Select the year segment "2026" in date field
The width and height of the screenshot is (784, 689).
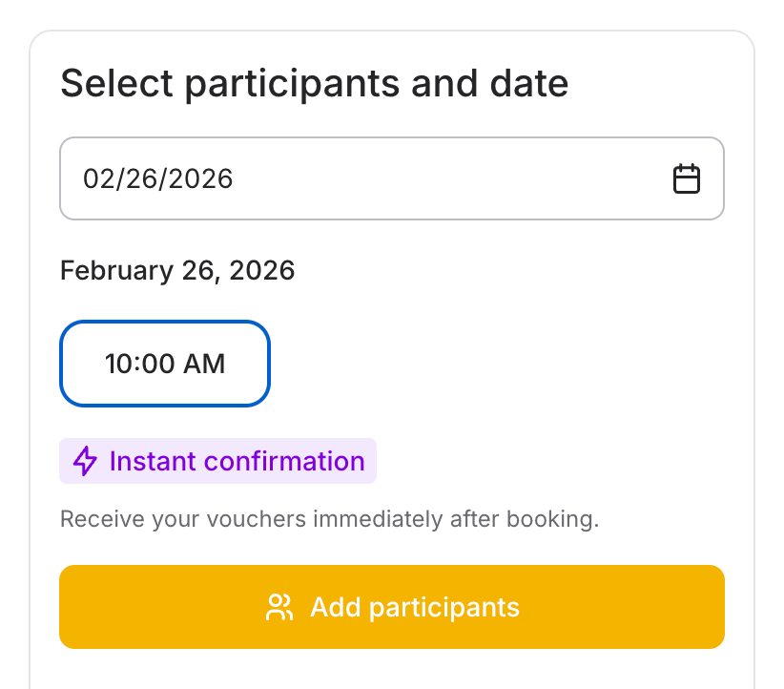point(198,179)
